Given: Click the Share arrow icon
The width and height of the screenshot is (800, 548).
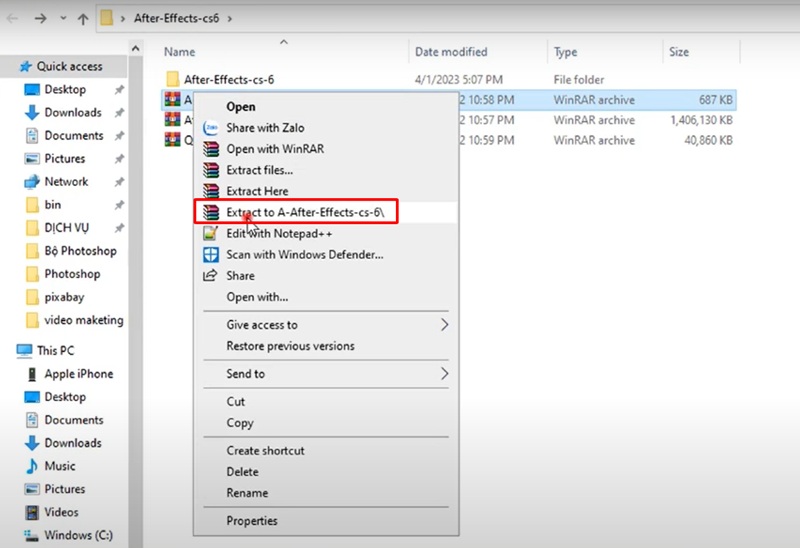Looking at the screenshot, I should coord(210,276).
